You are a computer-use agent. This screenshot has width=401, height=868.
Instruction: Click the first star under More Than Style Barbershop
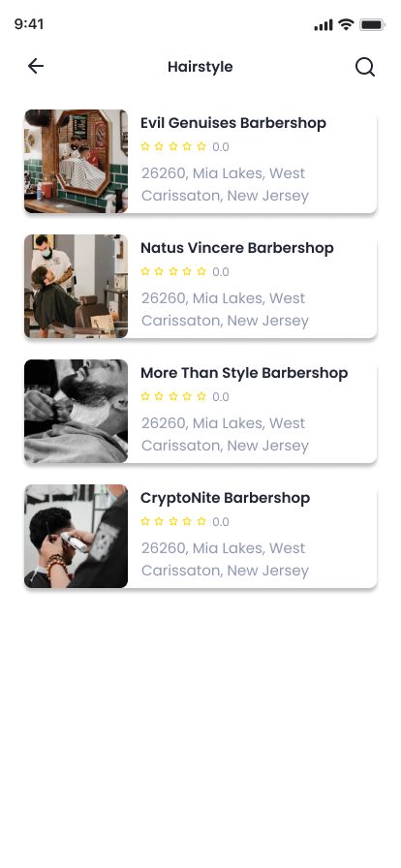click(x=145, y=396)
